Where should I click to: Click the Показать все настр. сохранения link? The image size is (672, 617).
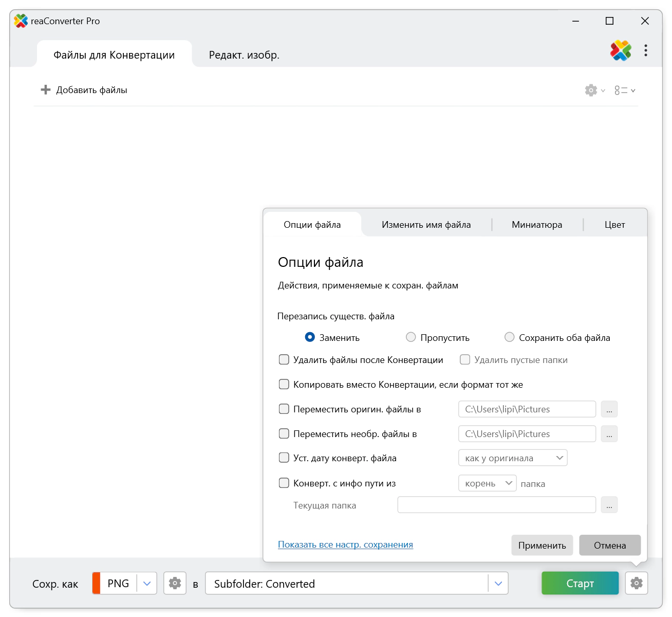coord(345,545)
